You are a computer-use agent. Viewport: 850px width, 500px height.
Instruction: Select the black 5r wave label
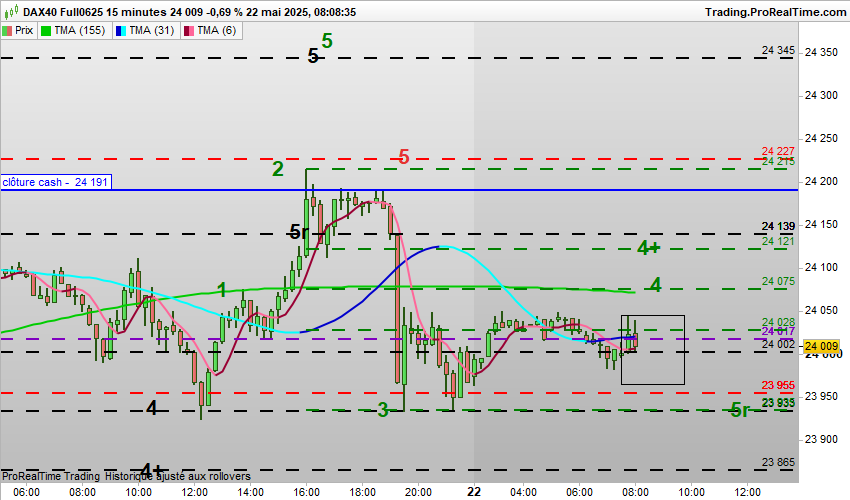[299, 233]
